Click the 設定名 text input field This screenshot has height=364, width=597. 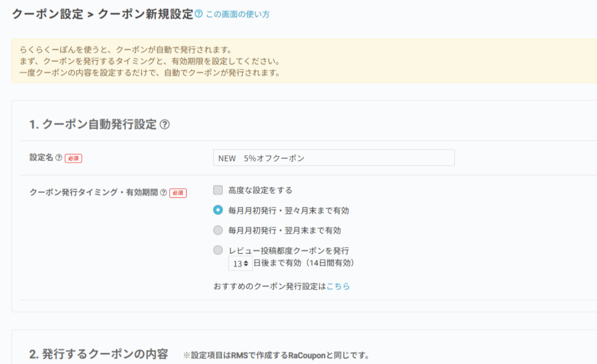tap(333, 158)
